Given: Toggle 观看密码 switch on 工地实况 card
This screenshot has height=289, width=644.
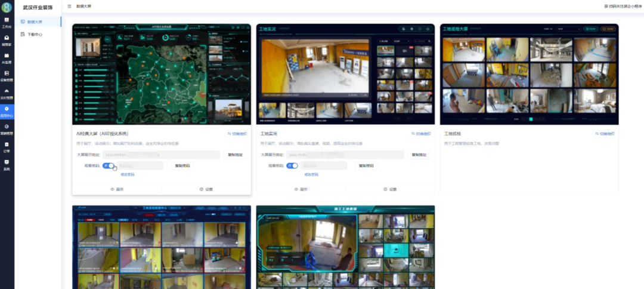Looking at the screenshot, I should (292, 165).
